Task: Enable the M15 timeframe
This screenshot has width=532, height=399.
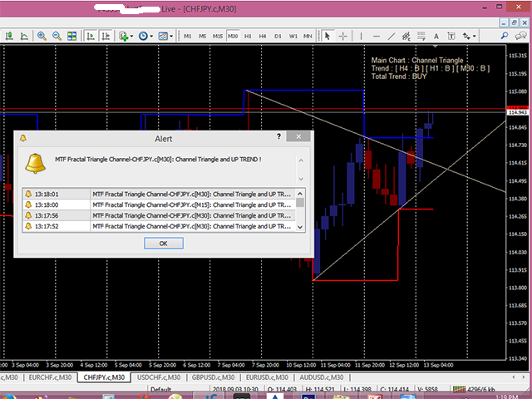Action: pos(217,36)
